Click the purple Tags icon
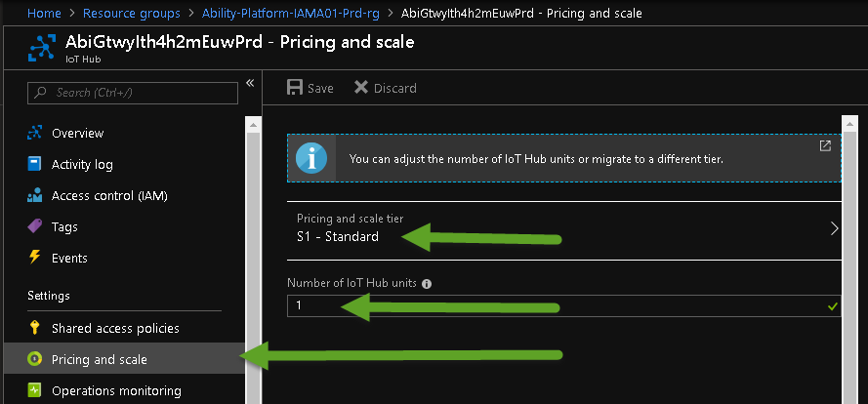 pos(35,226)
